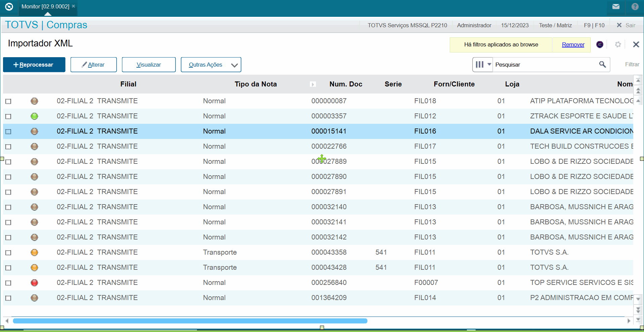644x332 pixels.
Task: Check the box for document 000027890
Action: click(x=8, y=177)
